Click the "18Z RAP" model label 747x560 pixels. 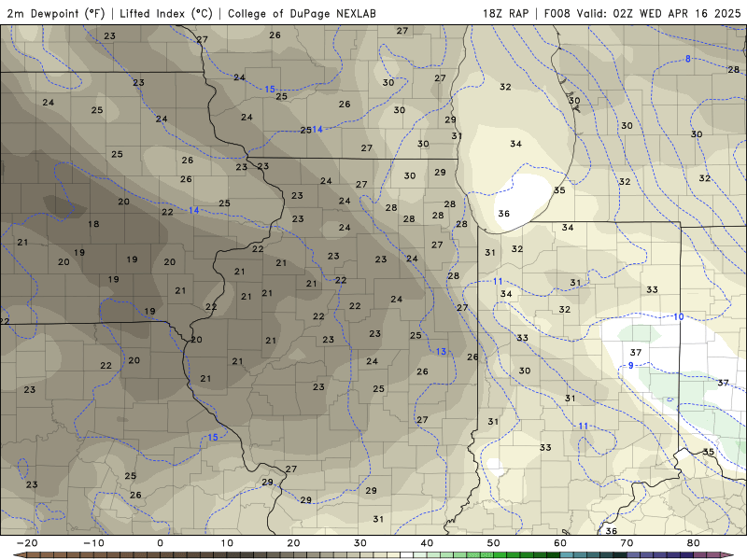505,13
